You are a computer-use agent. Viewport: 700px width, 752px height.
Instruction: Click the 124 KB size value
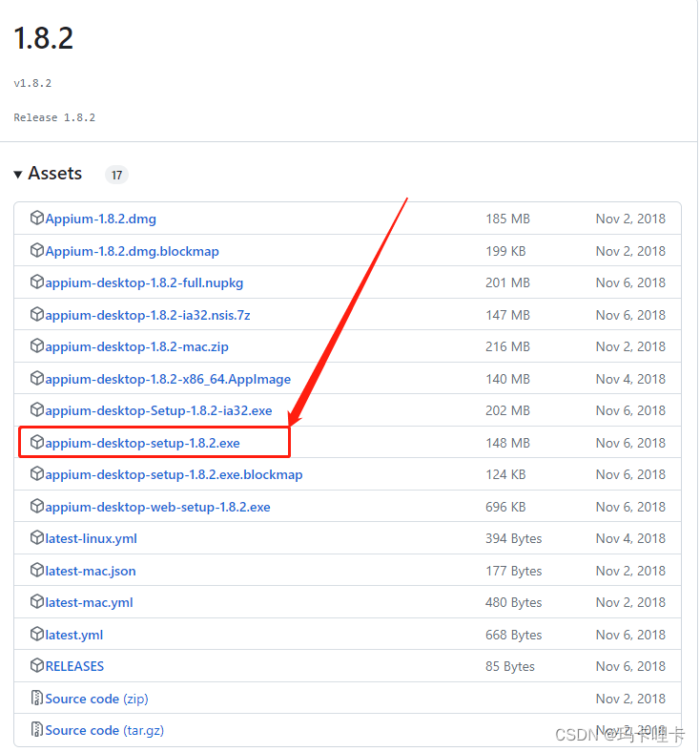click(505, 475)
